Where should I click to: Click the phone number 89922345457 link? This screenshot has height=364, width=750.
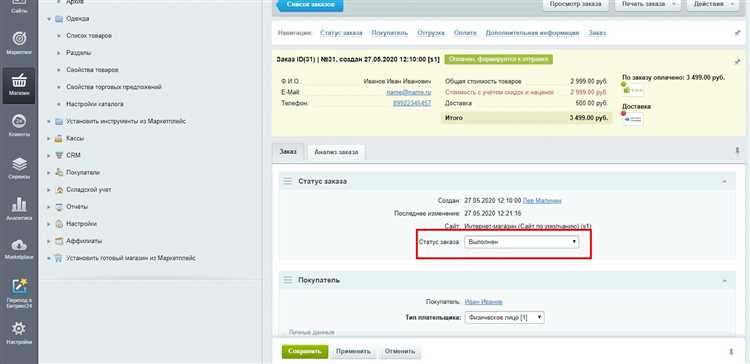point(412,103)
